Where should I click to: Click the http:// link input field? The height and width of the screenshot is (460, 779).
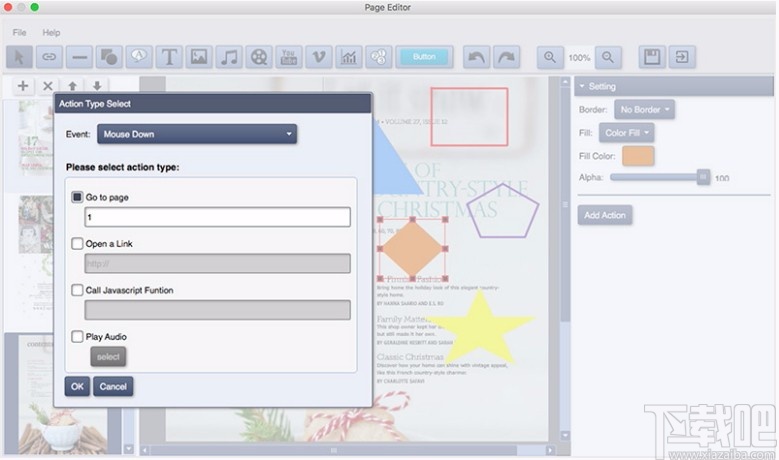(x=217, y=263)
